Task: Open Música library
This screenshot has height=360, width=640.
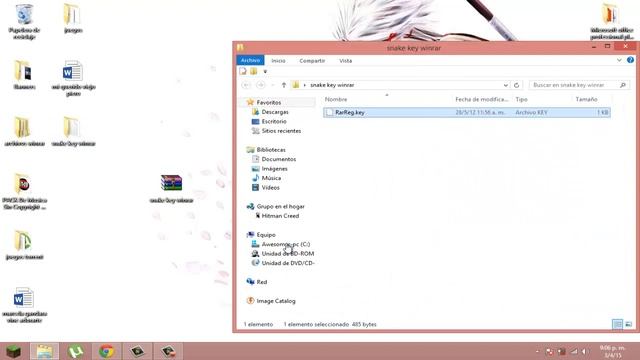Action: pyautogui.click(x=271, y=178)
